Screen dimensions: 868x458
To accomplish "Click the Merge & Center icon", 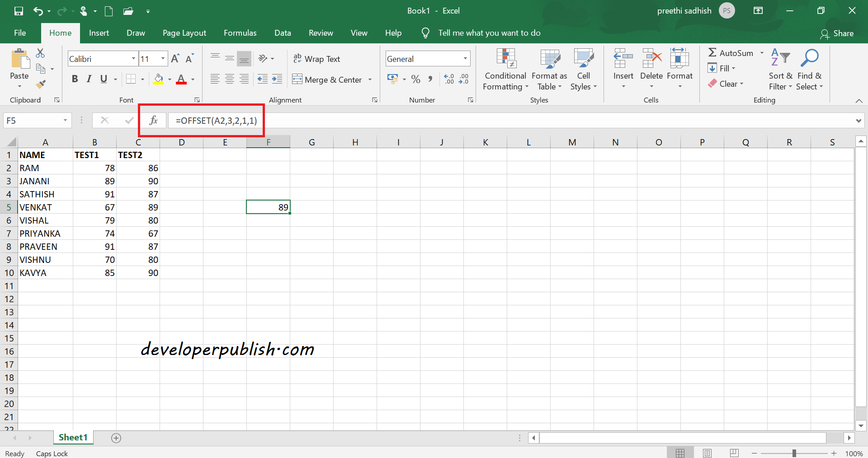I will tap(297, 79).
